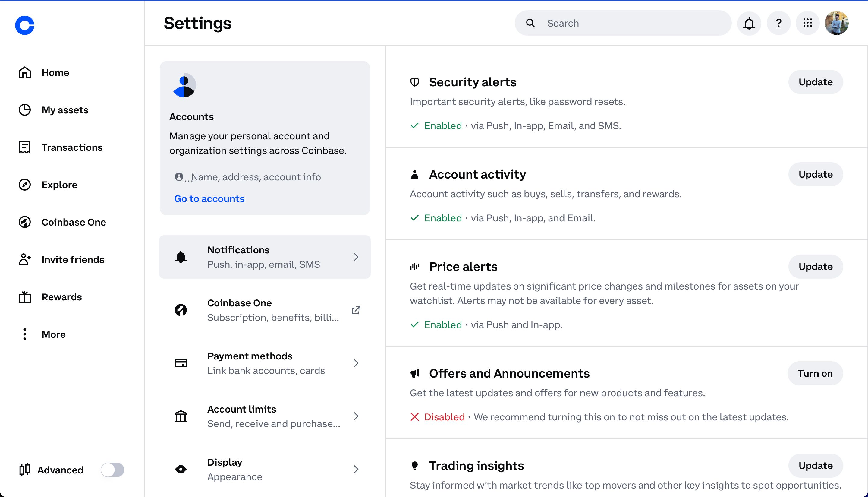Click the Security alerts shield icon

414,82
